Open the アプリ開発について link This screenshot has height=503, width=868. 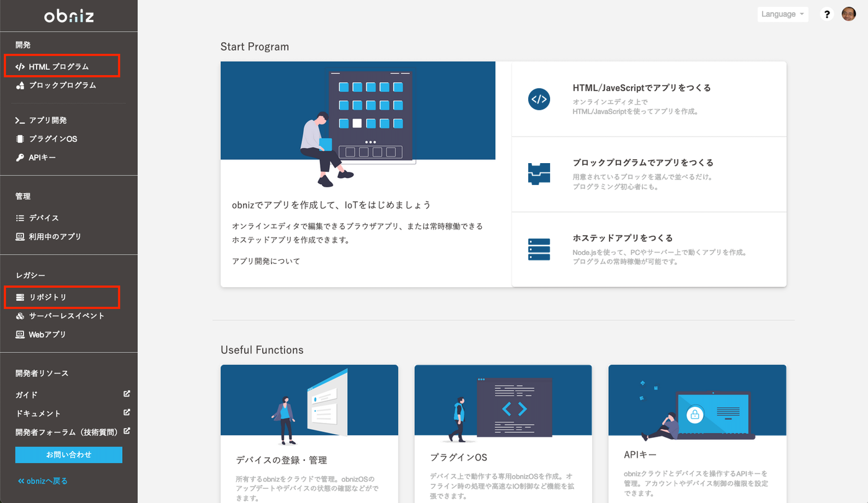click(266, 261)
